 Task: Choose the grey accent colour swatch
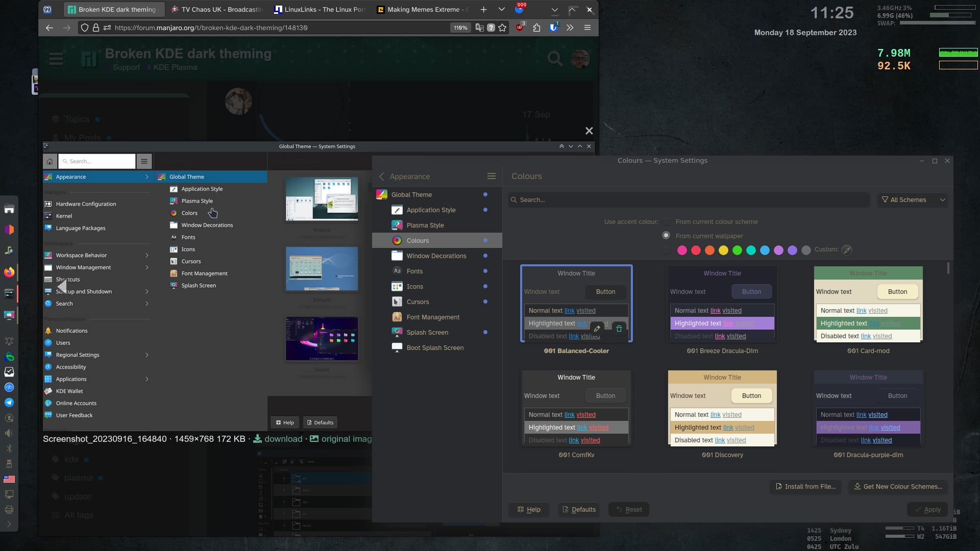coord(806,250)
